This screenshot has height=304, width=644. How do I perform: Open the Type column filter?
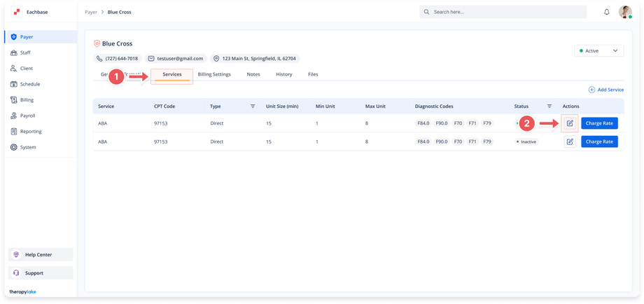[253, 106]
